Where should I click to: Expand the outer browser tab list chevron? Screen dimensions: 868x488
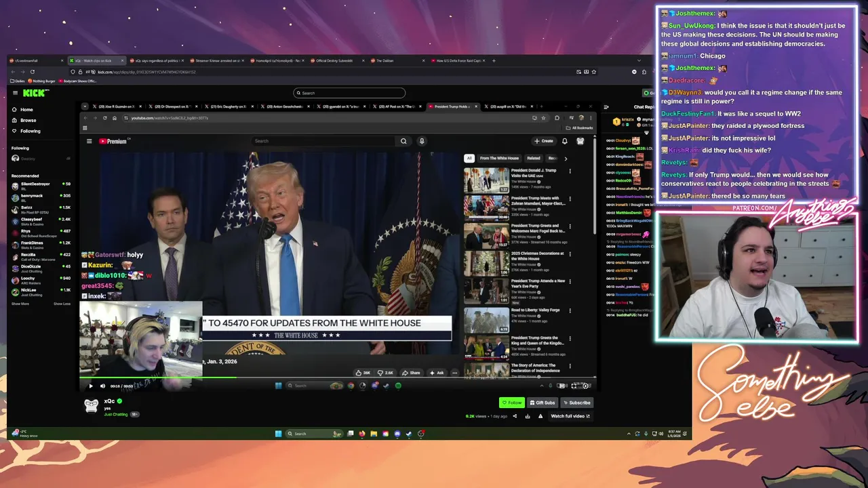click(638, 60)
